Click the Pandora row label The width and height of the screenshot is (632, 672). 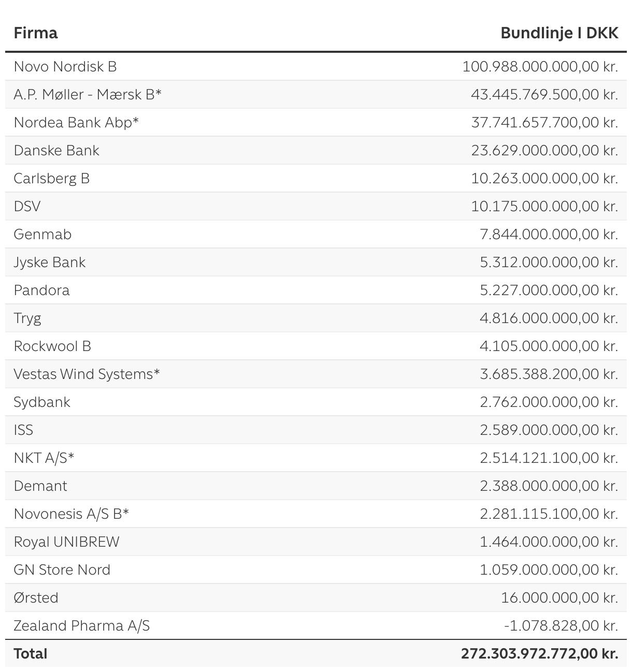[x=41, y=290]
